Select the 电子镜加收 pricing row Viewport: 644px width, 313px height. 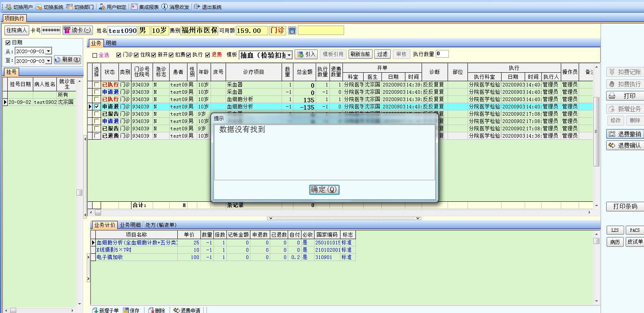(223, 257)
